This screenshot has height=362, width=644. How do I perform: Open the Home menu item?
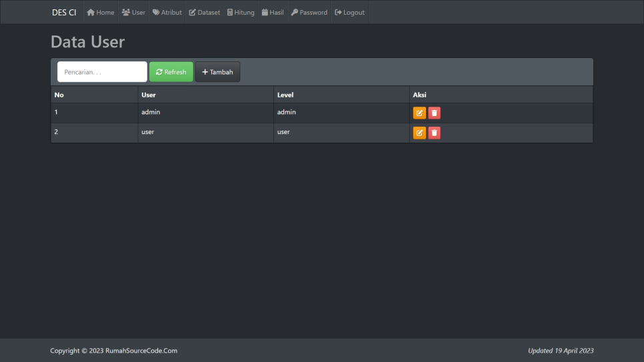pyautogui.click(x=101, y=13)
